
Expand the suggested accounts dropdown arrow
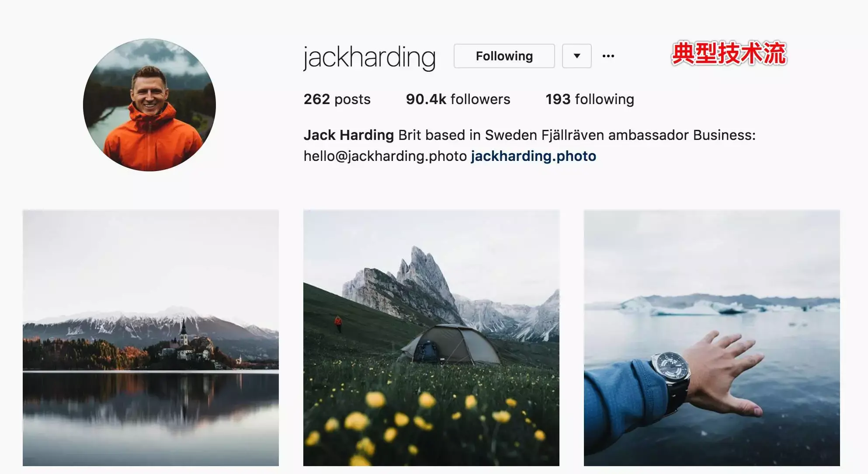coord(576,56)
